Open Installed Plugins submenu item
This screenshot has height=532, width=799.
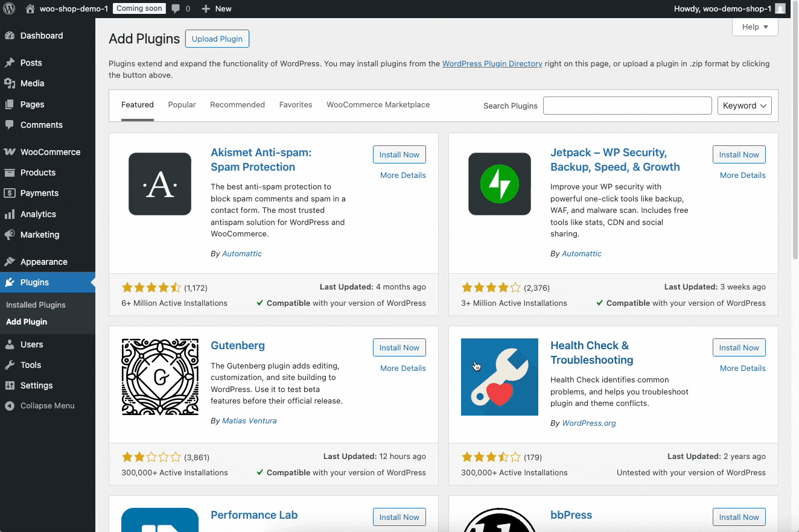pos(36,305)
